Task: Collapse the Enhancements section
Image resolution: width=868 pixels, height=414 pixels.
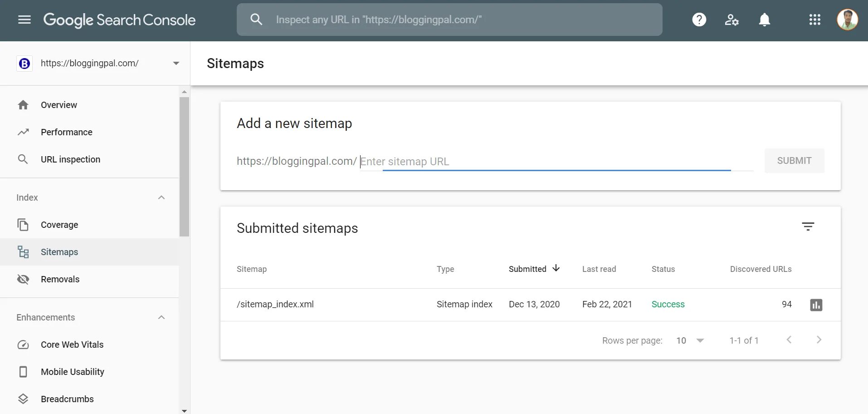Action: click(161, 317)
